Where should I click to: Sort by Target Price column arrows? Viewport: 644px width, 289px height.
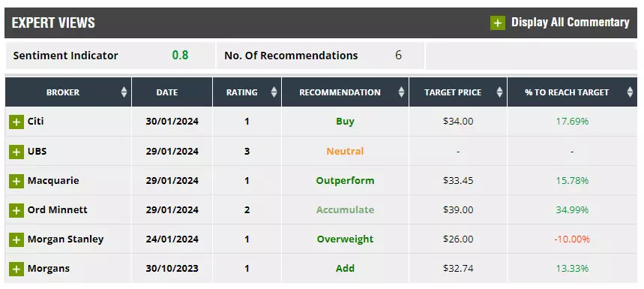[x=499, y=92]
